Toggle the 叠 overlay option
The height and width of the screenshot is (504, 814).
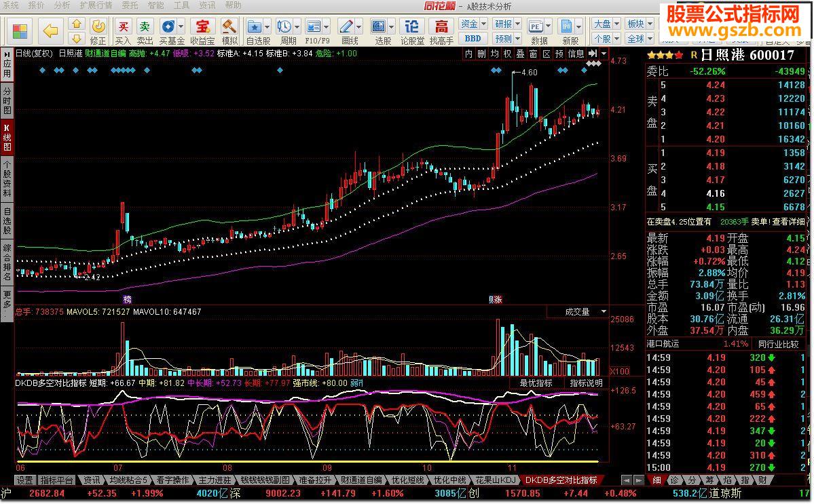pyautogui.click(x=520, y=54)
